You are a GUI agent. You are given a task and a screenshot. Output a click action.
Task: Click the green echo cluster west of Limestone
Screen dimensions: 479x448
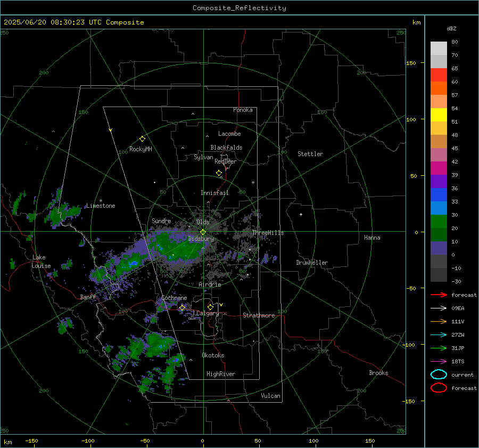61,214
